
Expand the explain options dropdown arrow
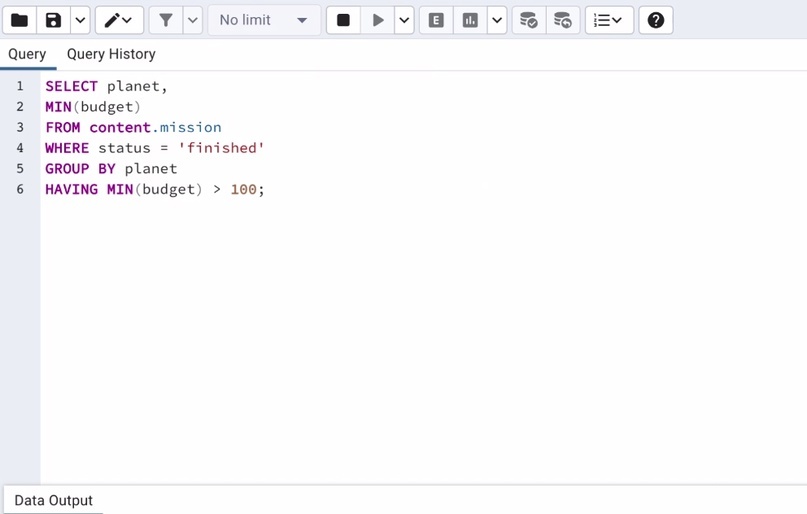(x=497, y=21)
